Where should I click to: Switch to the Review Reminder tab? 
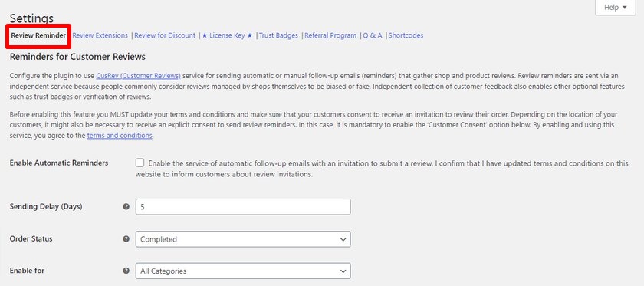38,35
